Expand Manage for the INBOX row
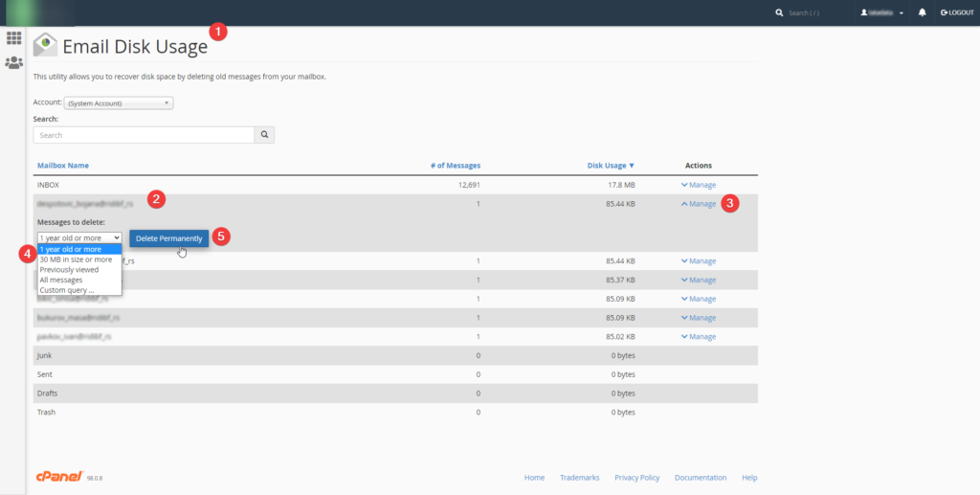This screenshot has height=495, width=980. [699, 185]
